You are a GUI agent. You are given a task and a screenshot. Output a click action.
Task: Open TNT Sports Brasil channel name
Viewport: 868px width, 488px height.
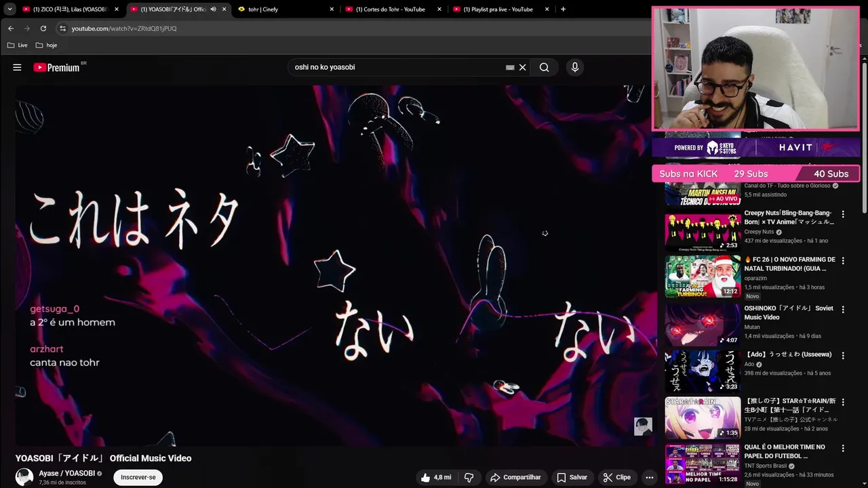(x=766, y=466)
